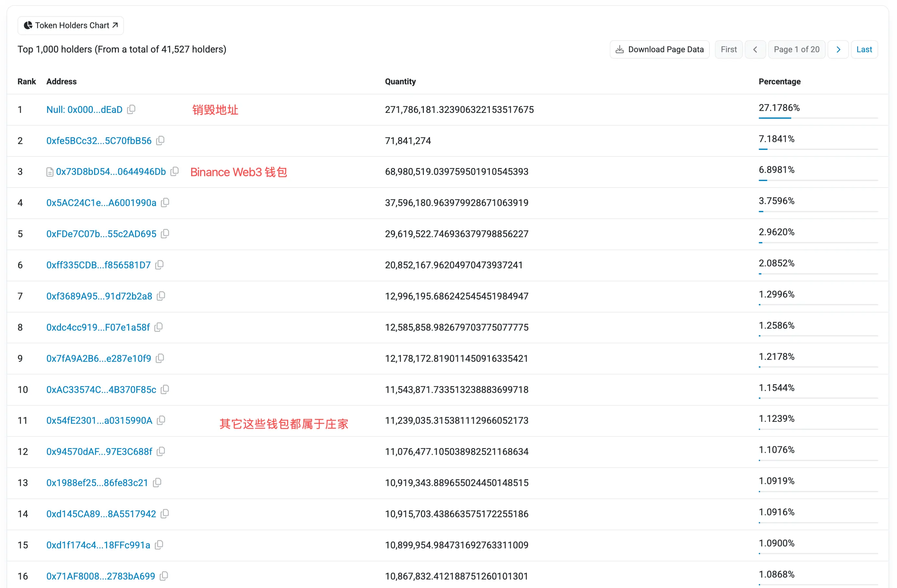Copy address 0x1988ef25...86fe83c21

[157, 483]
